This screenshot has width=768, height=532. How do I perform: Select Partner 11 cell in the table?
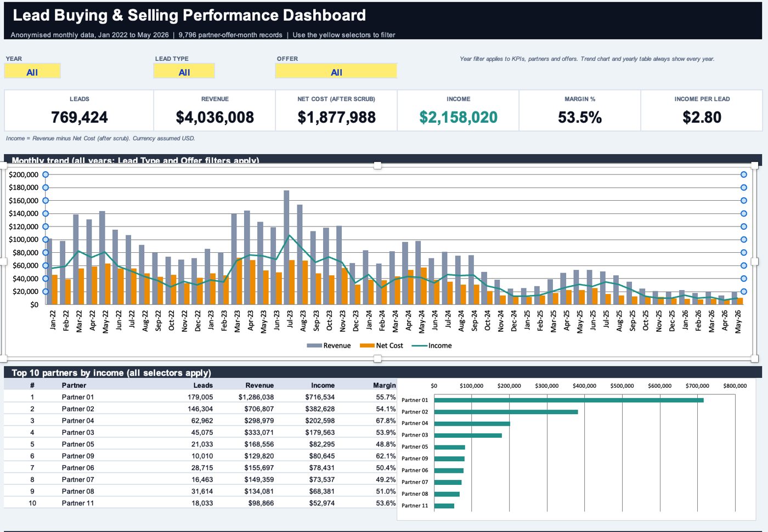coord(78,503)
